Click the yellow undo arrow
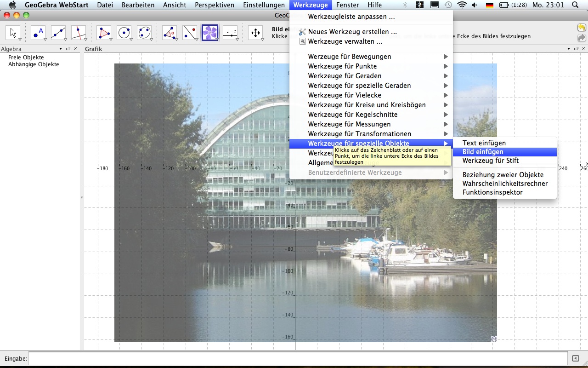This screenshot has height=368, width=588. (582, 28)
